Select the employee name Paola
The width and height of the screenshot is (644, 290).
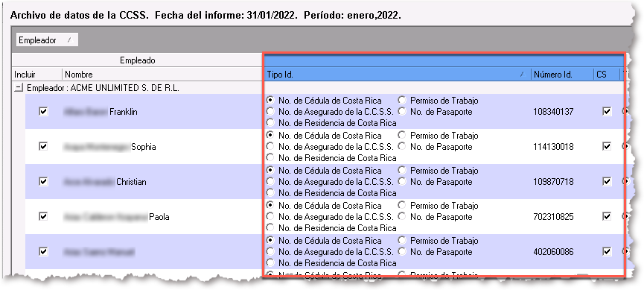tap(159, 216)
